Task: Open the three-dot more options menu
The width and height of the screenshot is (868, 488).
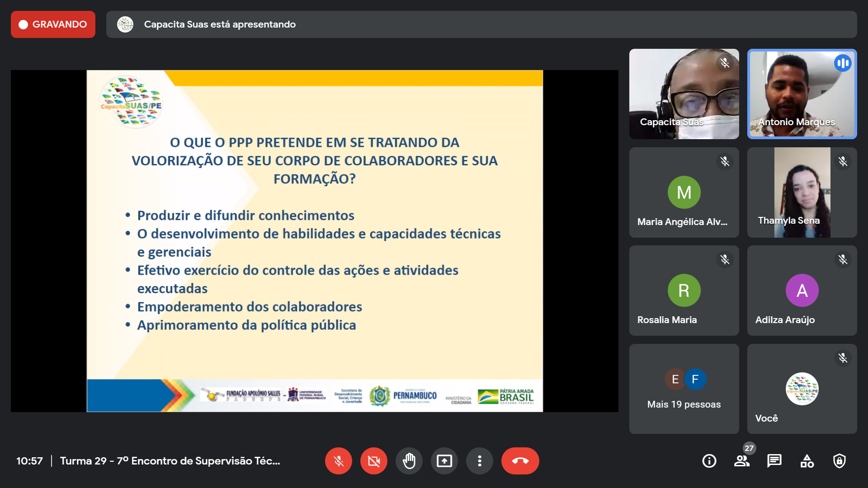Action: coord(480,461)
